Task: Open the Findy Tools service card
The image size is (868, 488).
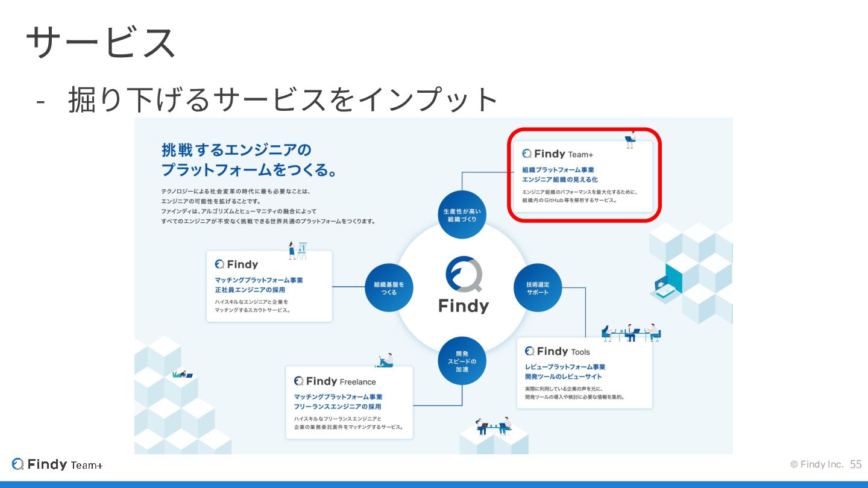Action: tap(585, 373)
